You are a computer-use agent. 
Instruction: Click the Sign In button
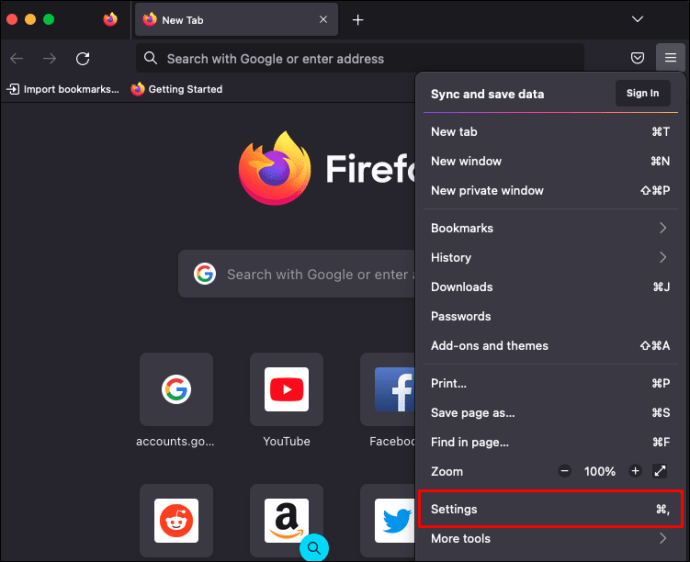pos(642,93)
